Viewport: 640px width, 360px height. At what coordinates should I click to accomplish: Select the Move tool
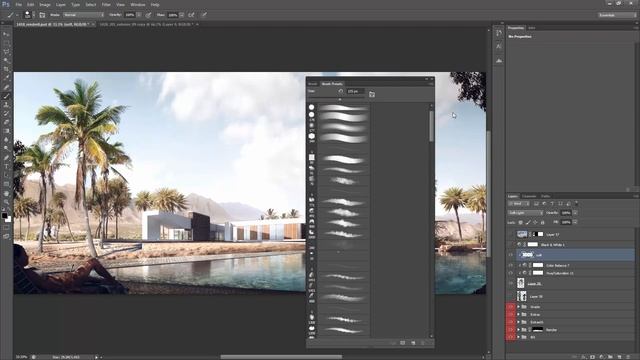(x=6, y=34)
